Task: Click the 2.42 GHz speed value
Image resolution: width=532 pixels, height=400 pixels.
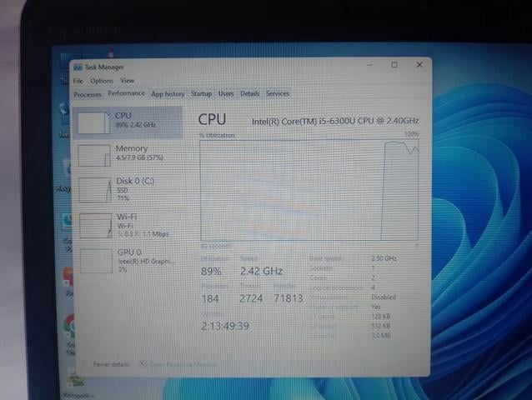Action: click(261, 271)
